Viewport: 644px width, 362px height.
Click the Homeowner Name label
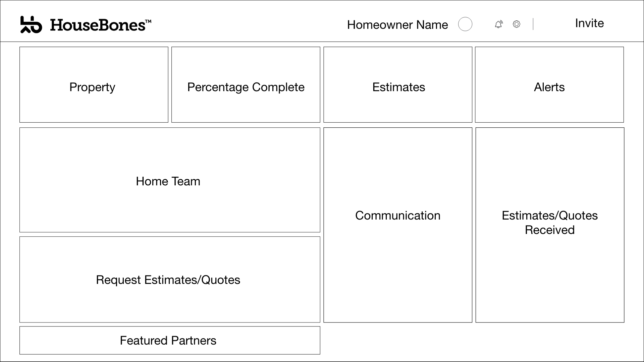(397, 24)
